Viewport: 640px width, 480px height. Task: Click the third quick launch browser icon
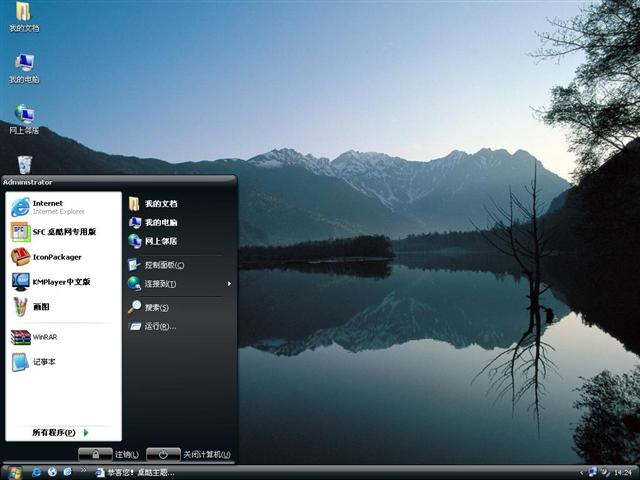point(67,472)
